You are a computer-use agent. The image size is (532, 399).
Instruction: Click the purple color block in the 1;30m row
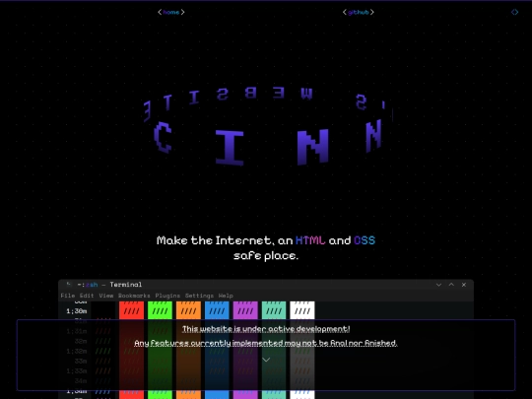(245, 310)
